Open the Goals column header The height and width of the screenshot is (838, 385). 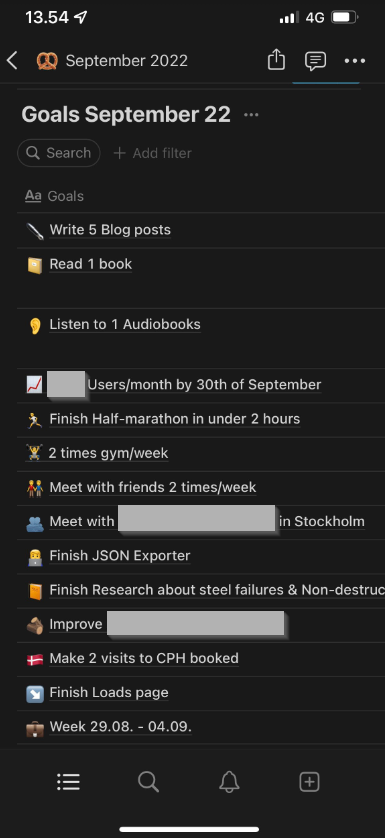tap(55, 196)
